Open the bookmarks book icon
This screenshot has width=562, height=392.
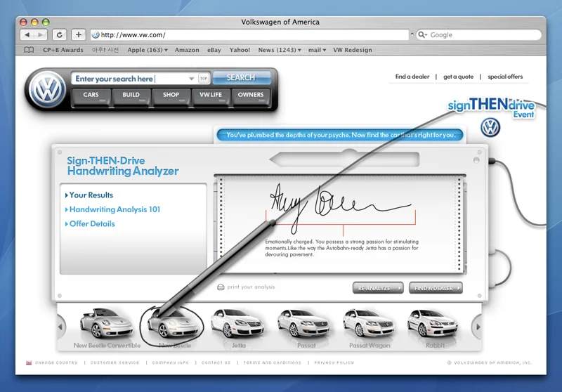pyautogui.click(x=29, y=50)
